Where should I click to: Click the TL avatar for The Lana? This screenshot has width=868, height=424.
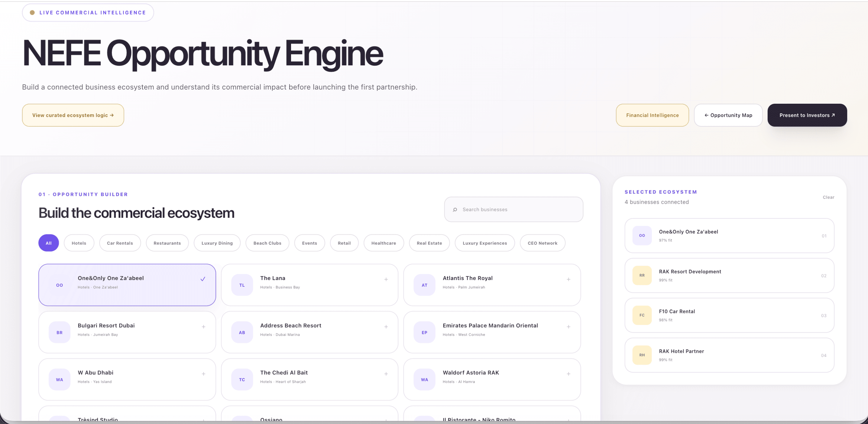[242, 285]
